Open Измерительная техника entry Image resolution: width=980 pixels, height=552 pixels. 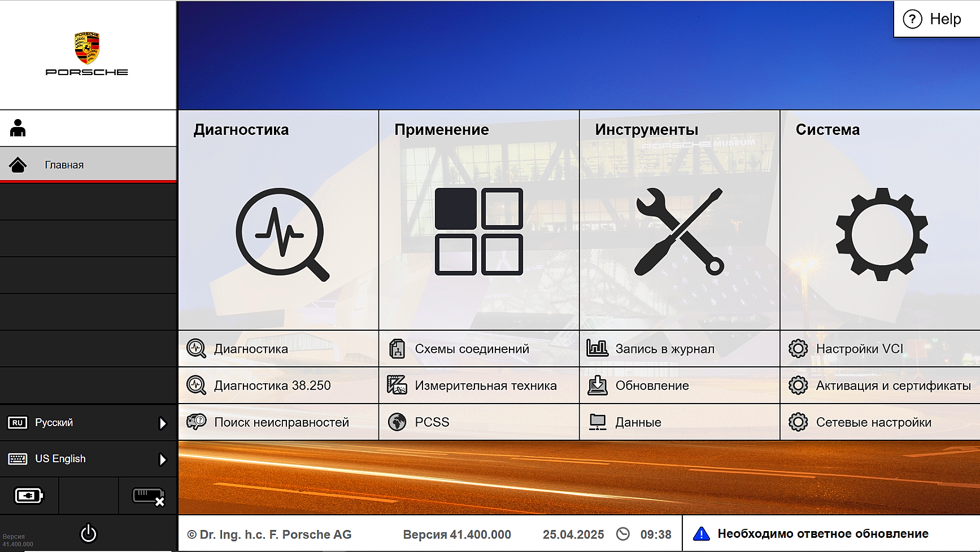pos(479,385)
